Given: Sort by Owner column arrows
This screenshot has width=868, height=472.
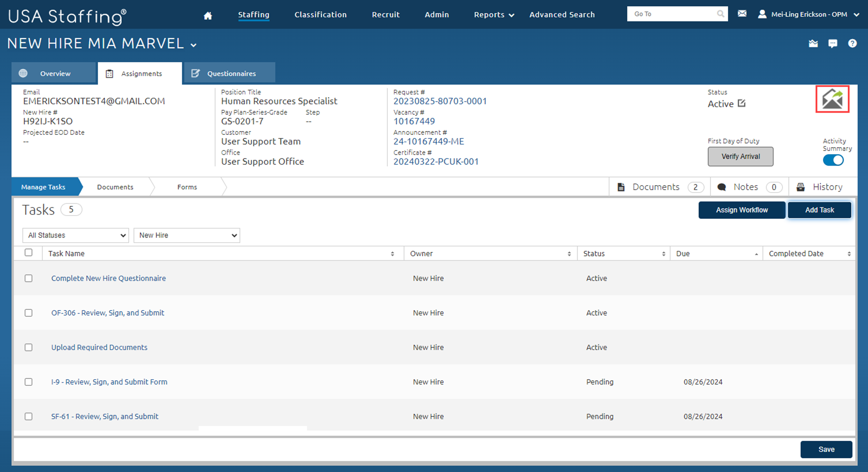Looking at the screenshot, I should tap(569, 254).
